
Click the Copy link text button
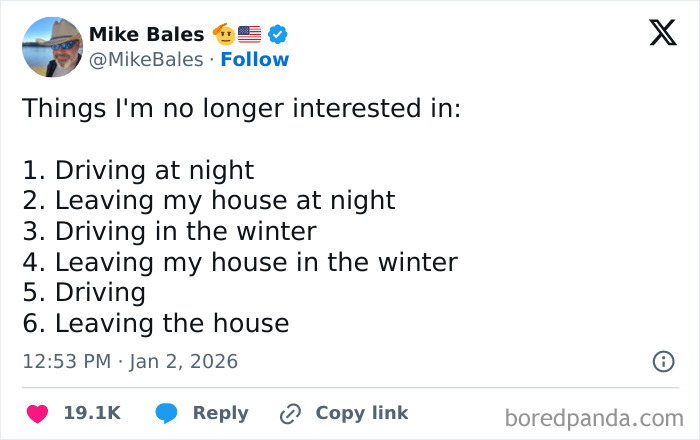(361, 413)
